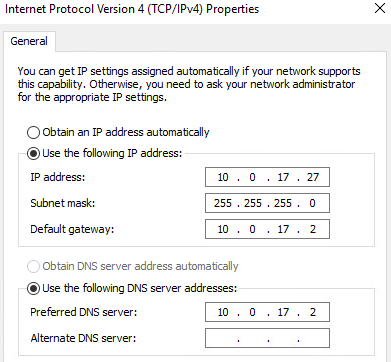Click the Subnet mask label
391x362 pixels.
63,203
